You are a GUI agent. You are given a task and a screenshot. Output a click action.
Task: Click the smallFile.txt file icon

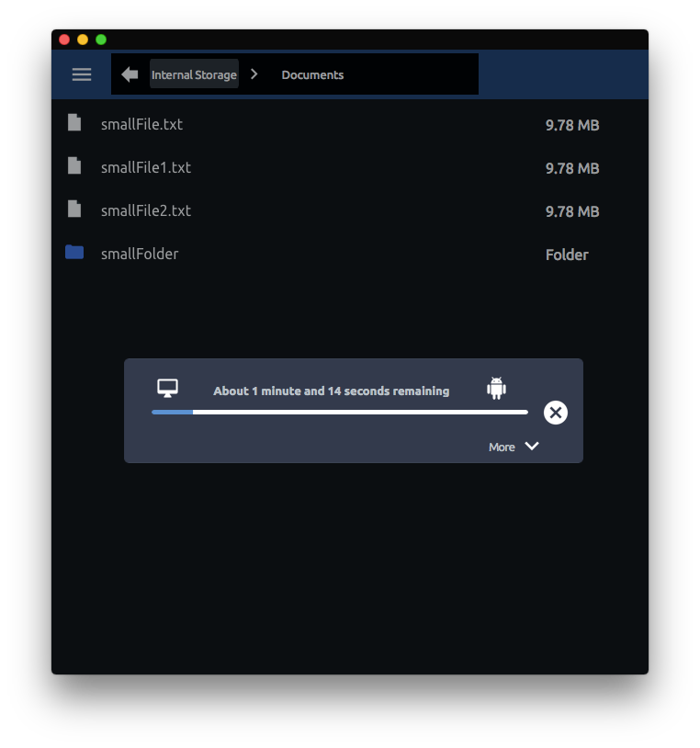pyautogui.click(x=74, y=123)
